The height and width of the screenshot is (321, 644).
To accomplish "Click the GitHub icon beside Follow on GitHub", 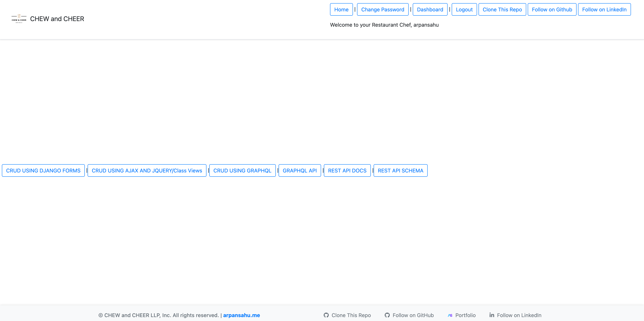I will tap(387, 315).
